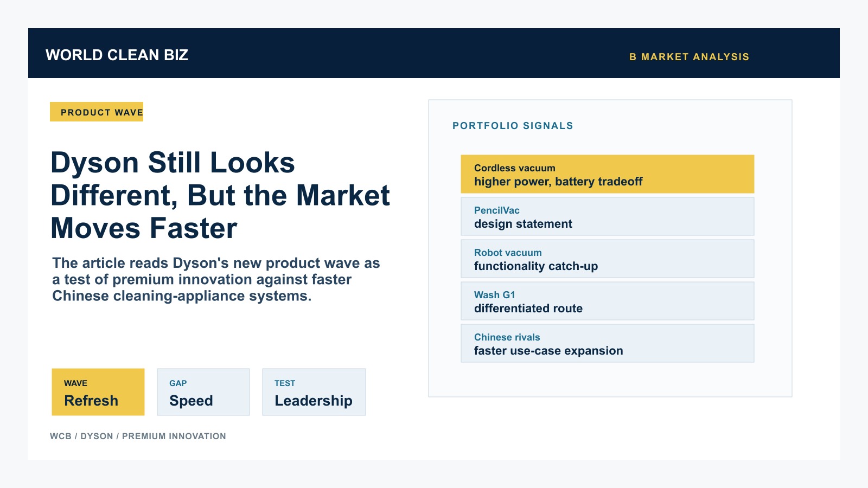Viewport: 868px width, 488px height.
Task: Open the WAVE Refresh card
Action: tap(98, 392)
